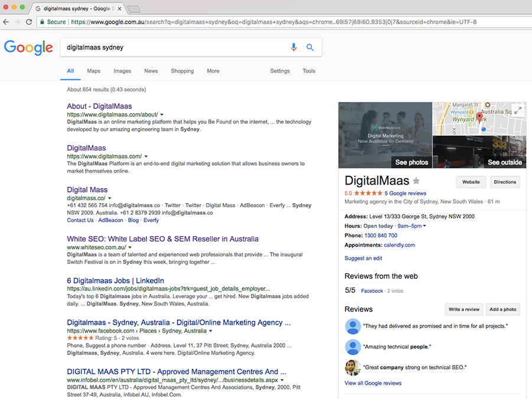Click the Add a photo button
The height and width of the screenshot is (399, 532).
click(x=503, y=309)
